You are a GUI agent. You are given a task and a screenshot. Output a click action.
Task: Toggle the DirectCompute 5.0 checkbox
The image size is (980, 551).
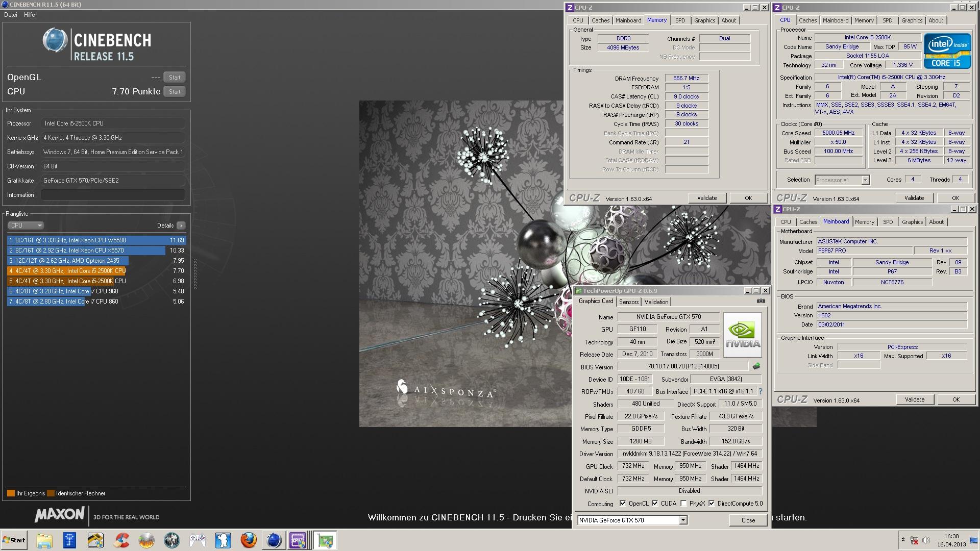[x=712, y=504]
